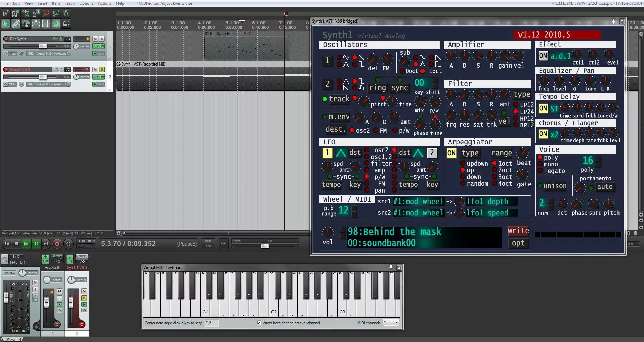Toggle grid lines toolbar icon
The image size is (644, 342).
tap(46, 24)
